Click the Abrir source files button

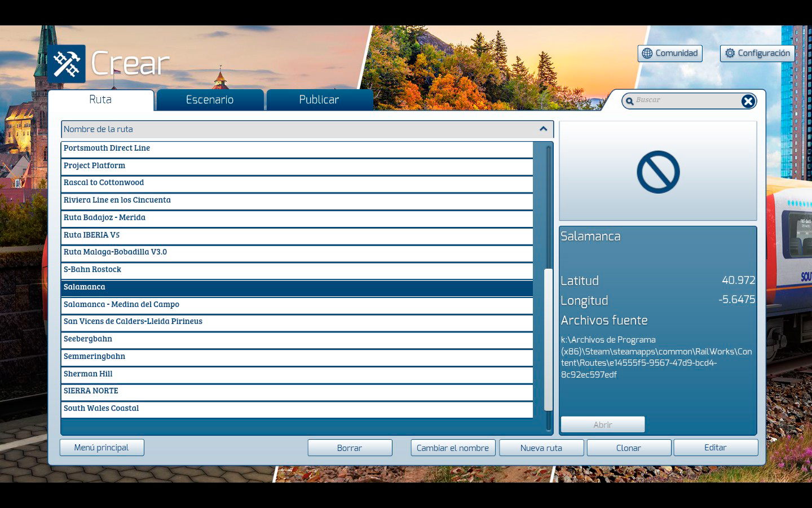pos(603,424)
